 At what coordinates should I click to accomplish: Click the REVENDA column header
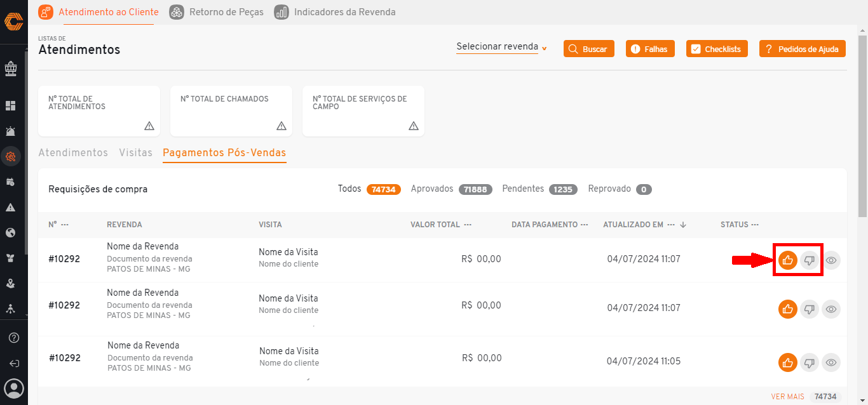(125, 225)
